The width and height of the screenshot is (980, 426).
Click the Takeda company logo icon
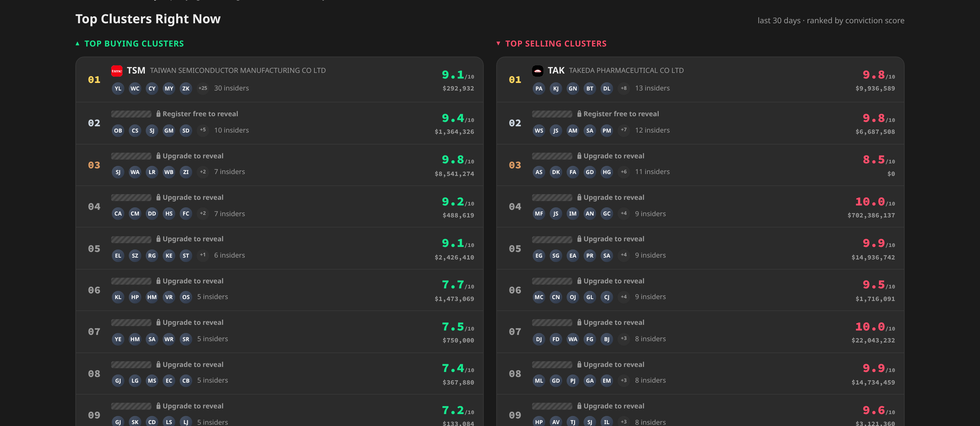coord(537,71)
